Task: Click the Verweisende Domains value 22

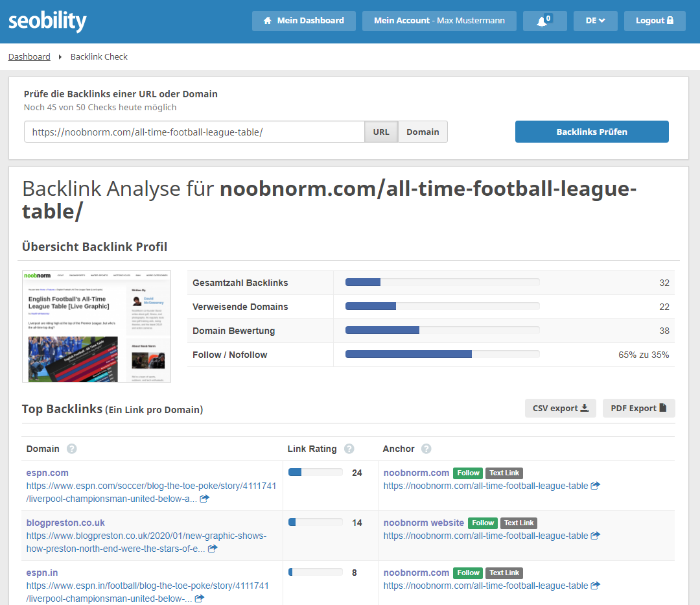Action: (664, 307)
